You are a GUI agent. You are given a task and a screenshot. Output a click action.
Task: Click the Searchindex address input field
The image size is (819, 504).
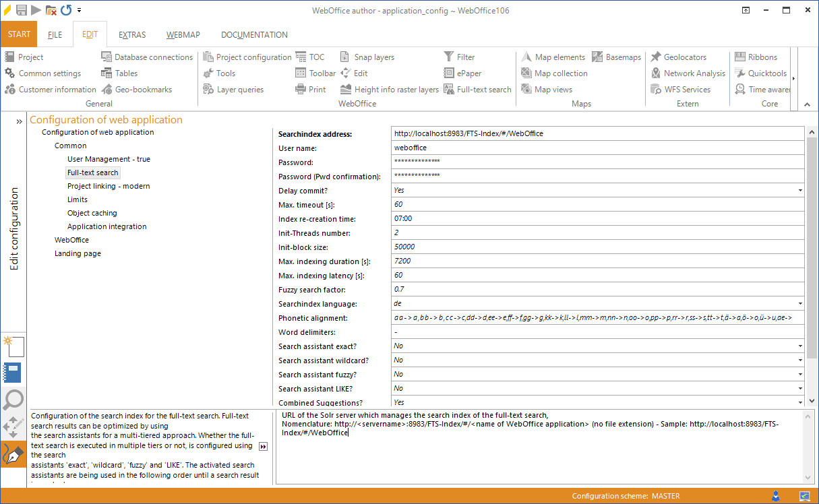pyautogui.click(x=597, y=133)
